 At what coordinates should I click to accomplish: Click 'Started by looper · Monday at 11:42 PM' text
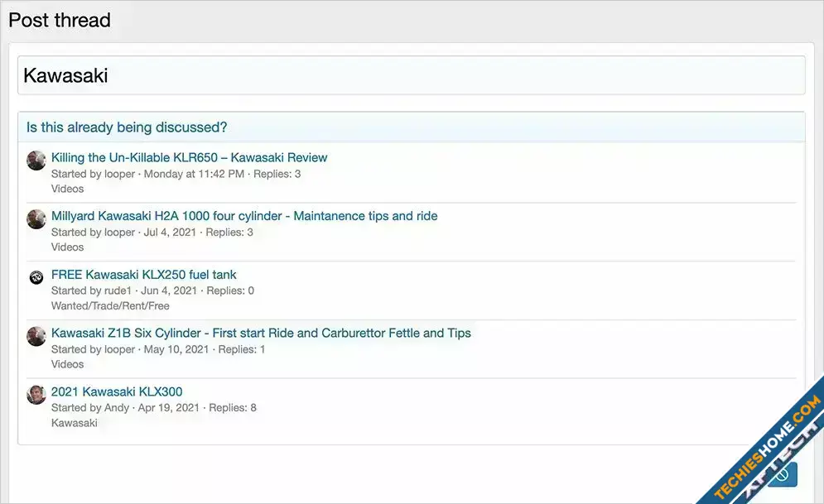point(147,174)
